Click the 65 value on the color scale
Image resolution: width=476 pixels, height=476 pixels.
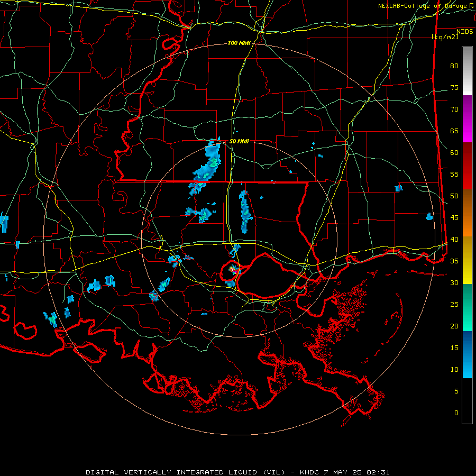454,131
